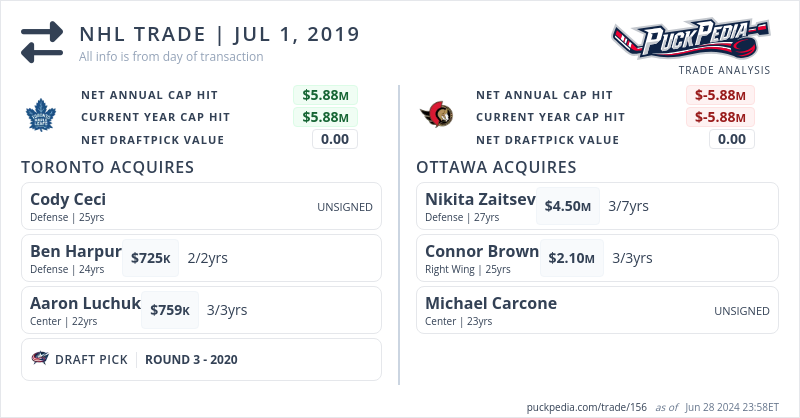
Task: Click the Columbus Blue Jackets draft pick logo
Action: [x=40, y=360]
